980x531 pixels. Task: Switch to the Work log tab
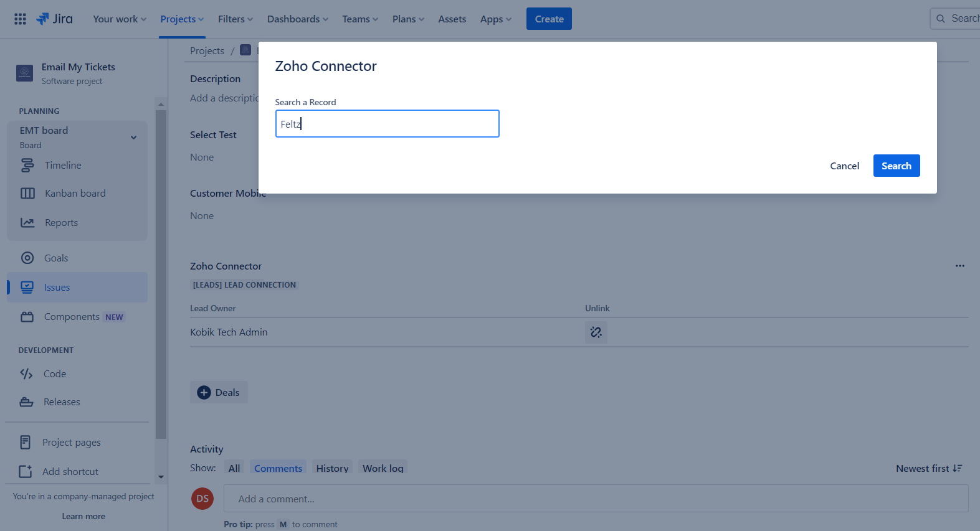[383, 468]
